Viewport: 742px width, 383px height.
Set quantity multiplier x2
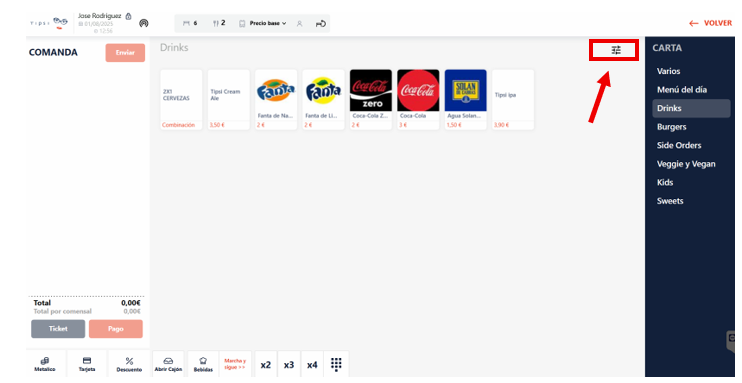(266, 365)
